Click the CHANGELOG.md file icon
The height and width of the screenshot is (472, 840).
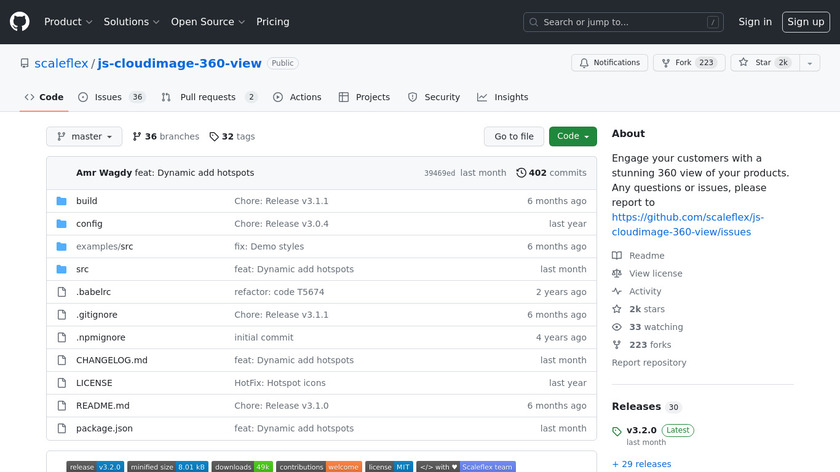[x=62, y=360]
